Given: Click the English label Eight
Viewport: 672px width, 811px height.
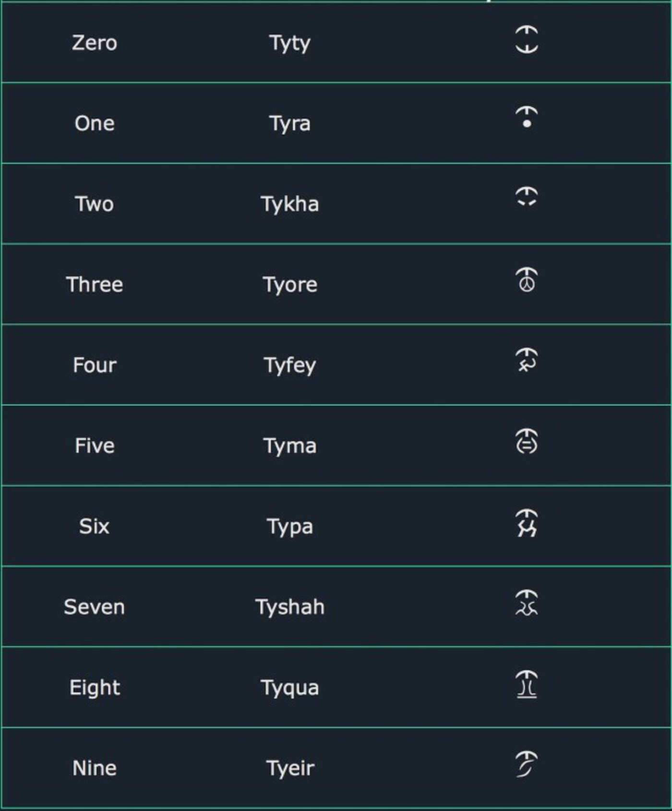Looking at the screenshot, I should pyautogui.click(x=95, y=688).
